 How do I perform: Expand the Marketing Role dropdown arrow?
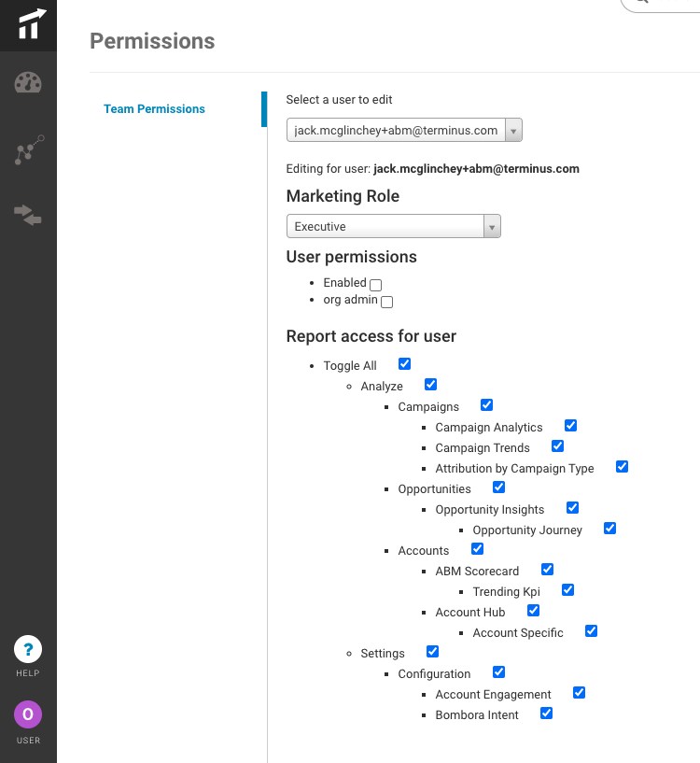(x=492, y=227)
